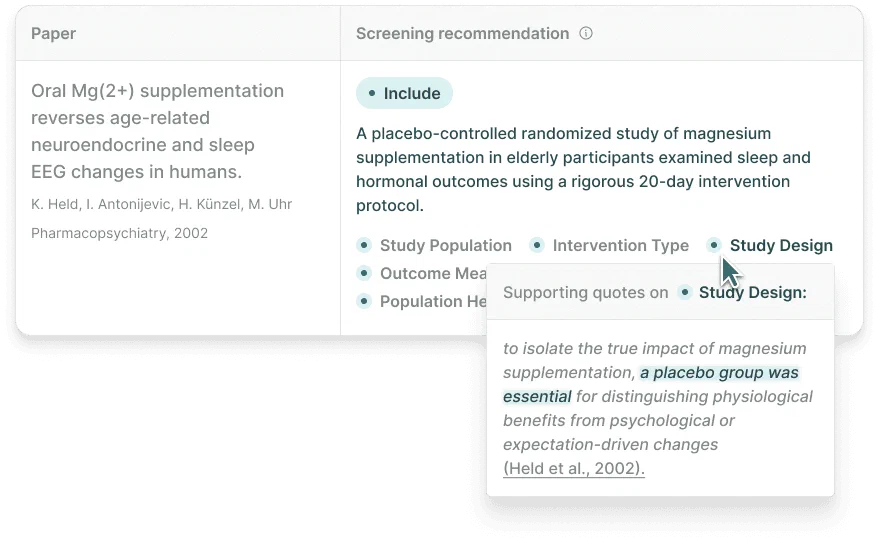Select the Study Design criterion label
879x542 pixels.
pyautogui.click(x=781, y=245)
